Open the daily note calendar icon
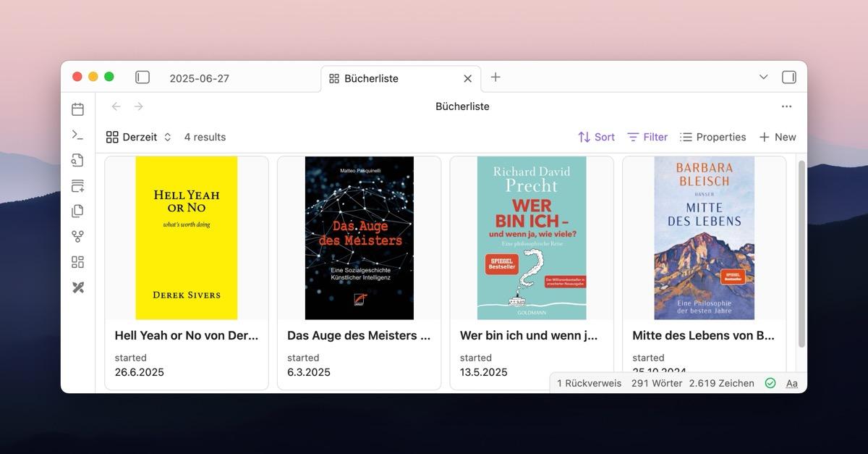 (x=77, y=109)
